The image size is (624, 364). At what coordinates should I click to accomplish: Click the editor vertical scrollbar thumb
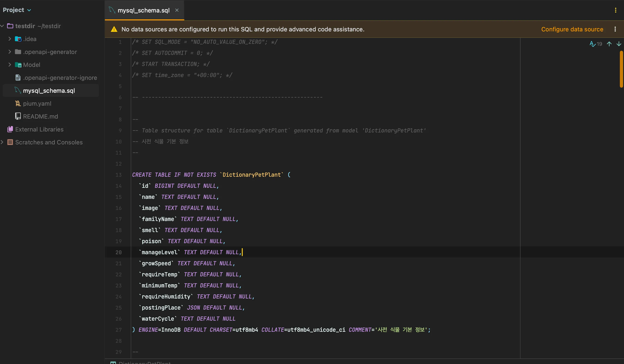pyautogui.click(x=621, y=69)
